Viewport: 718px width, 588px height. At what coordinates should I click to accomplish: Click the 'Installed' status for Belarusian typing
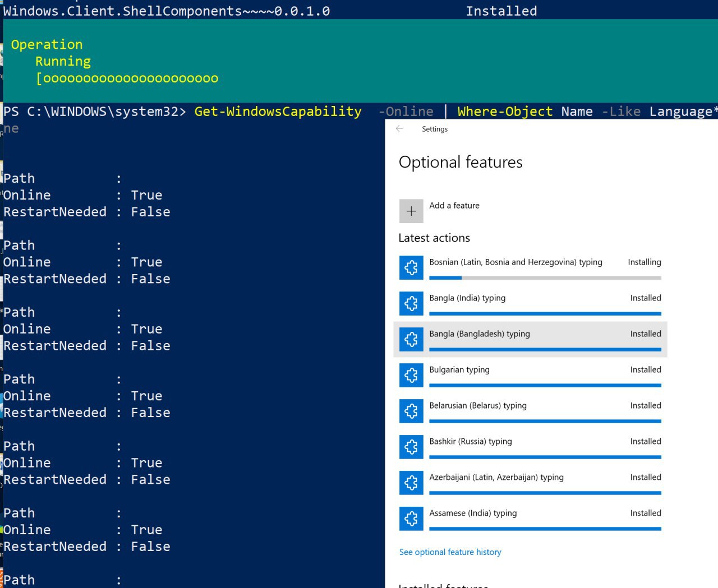[646, 405]
